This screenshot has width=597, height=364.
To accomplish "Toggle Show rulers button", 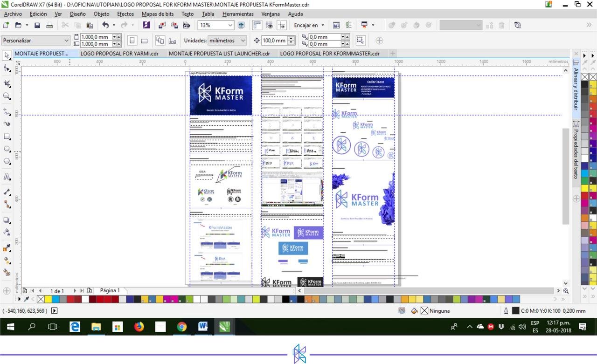I will (x=257, y=25).
